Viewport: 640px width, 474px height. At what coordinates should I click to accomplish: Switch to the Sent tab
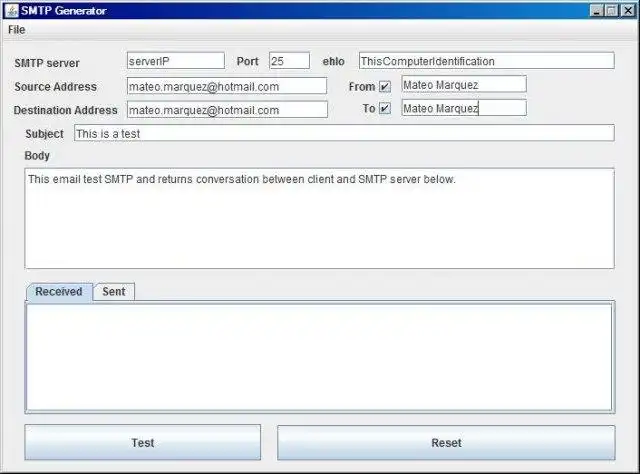pyautogui.click(x=114, y=292)
